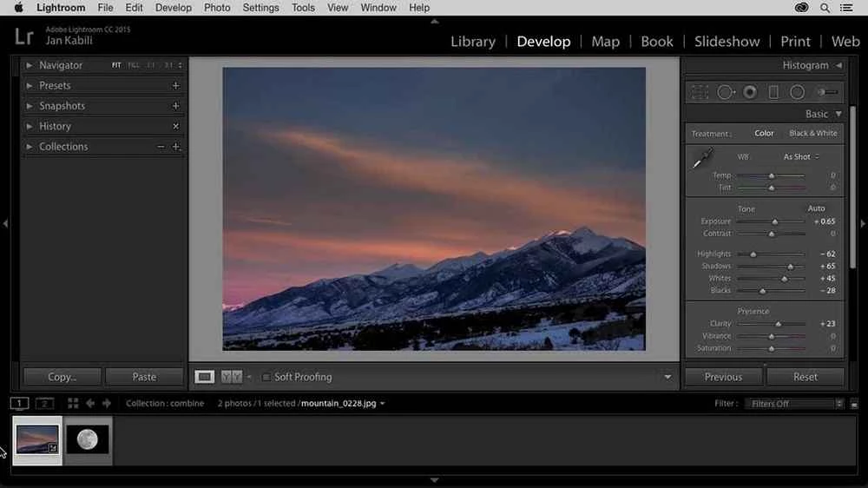Open the Adjustment Brush tool
The width and height of the screenshot is (868, 488).
pos(827,92)
